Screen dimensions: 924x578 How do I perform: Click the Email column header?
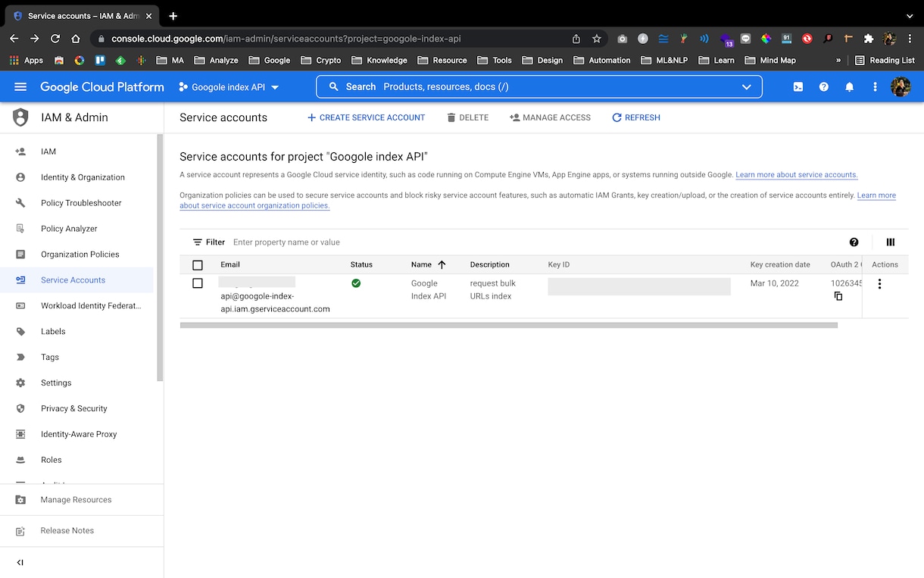coord(230,264)
